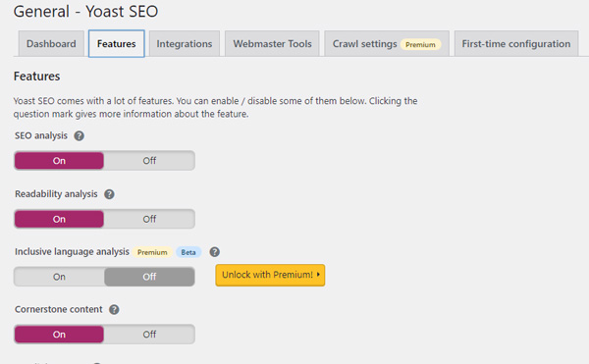Open help for Inclusive language analysis
The width and height of the screenshot is (589, 364).
(x=214, y=252)
